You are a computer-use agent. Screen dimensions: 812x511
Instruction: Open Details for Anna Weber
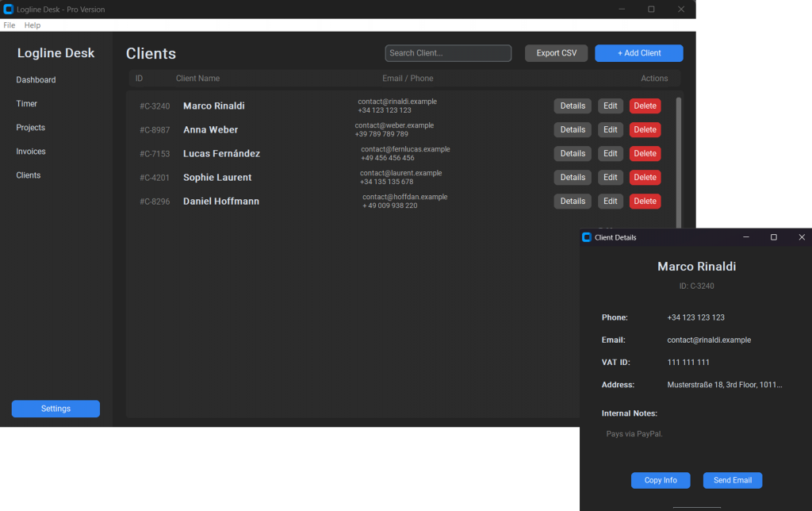coord(572,130)
